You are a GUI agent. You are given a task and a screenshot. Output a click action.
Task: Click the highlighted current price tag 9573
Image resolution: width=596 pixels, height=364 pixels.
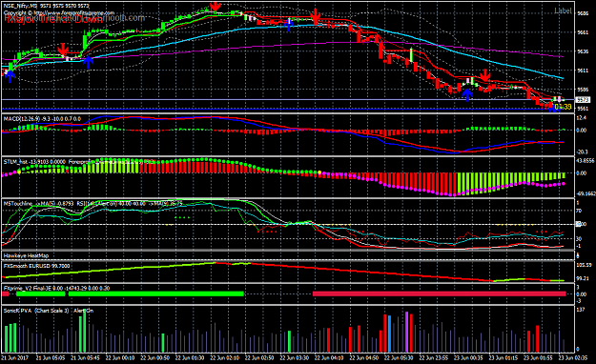coord(583,100)
